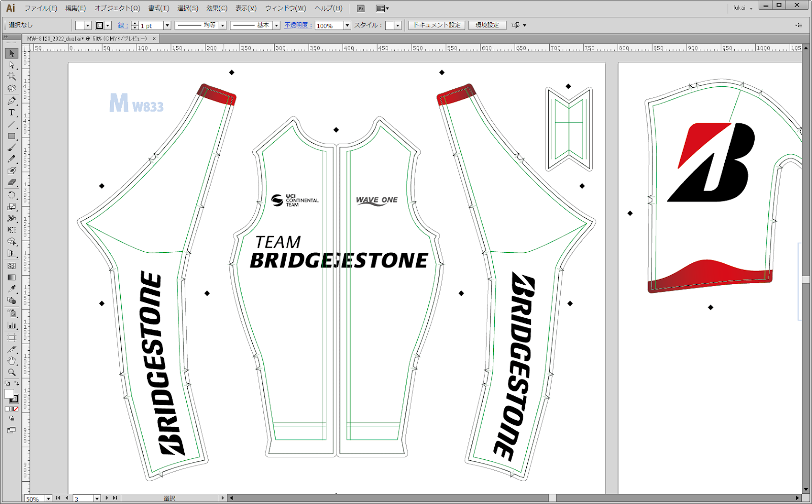Select the Free Transform tool
This screenshot has height=504, width=812.
(x=12, y=230)
